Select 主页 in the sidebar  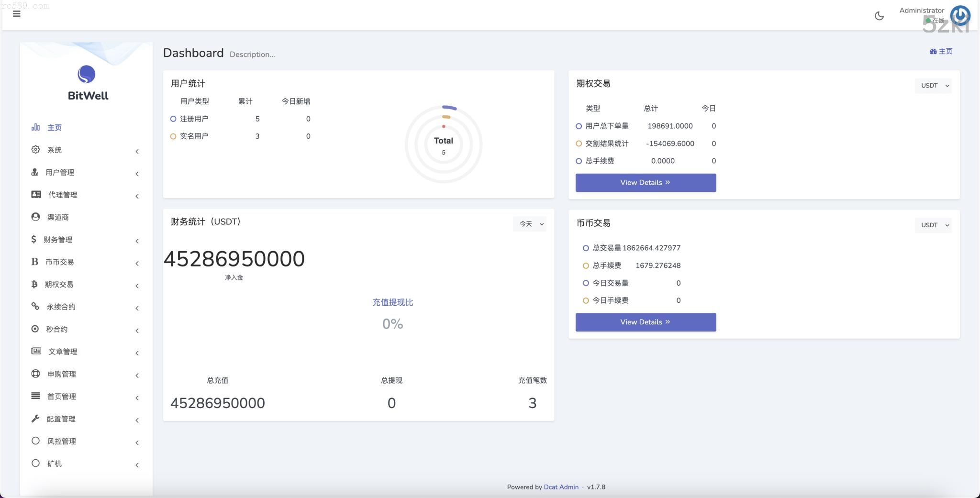[x=54, y=128]
